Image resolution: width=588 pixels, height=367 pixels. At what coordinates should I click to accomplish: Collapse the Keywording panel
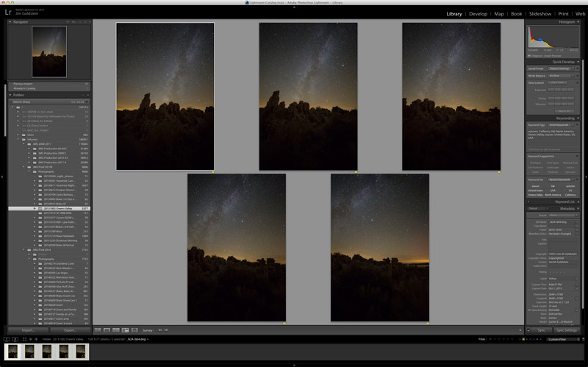578,118
